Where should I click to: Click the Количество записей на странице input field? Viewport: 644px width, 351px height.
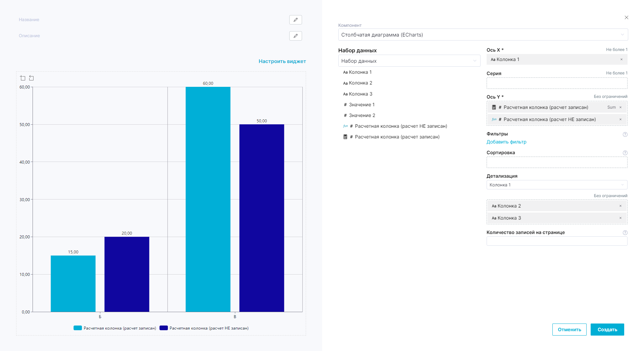point(556,241)
